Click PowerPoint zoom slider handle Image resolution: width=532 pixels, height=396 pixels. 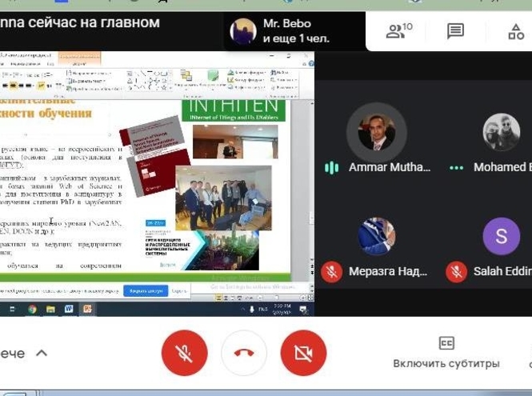(277, 298)
